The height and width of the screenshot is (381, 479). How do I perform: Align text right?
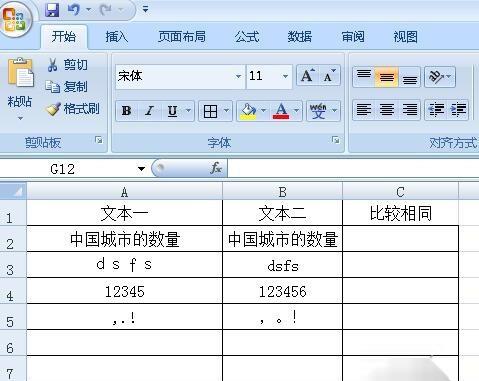409,110
